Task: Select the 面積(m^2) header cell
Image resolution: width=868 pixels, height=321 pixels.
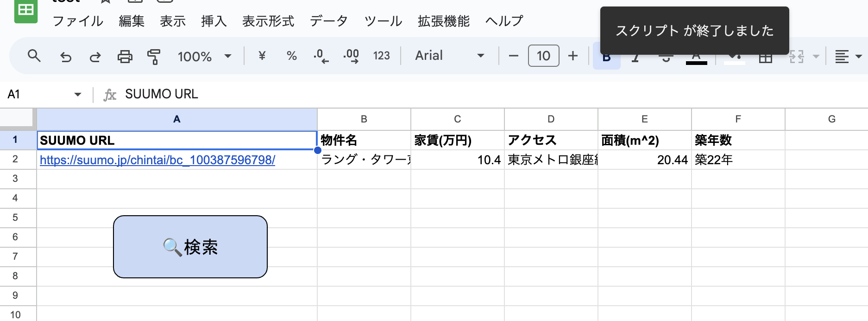Action: coord(645,140)
